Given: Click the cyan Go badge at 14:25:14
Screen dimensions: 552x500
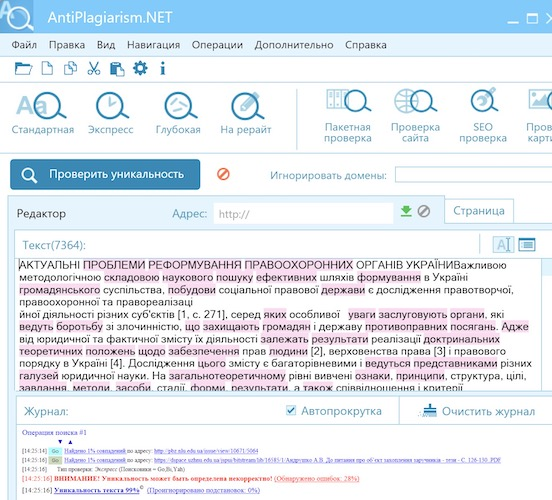Looking at the screenshot, I should [55, 451].
